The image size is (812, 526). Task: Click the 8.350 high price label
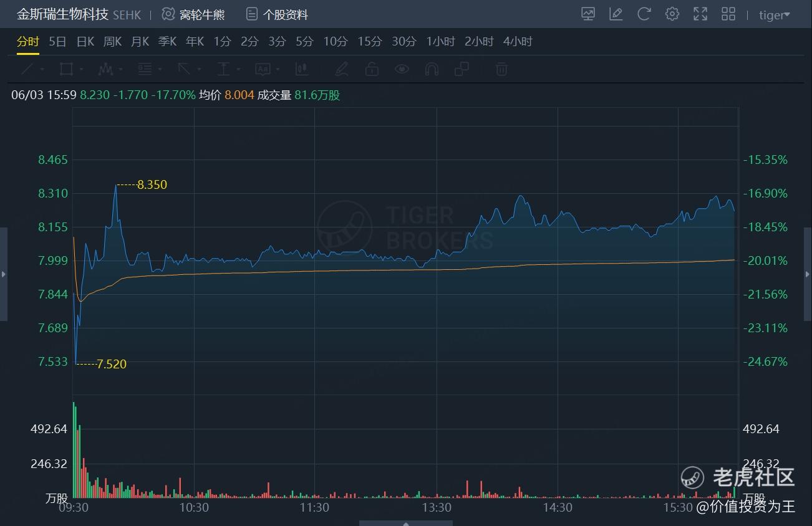(x=152, y=184)
